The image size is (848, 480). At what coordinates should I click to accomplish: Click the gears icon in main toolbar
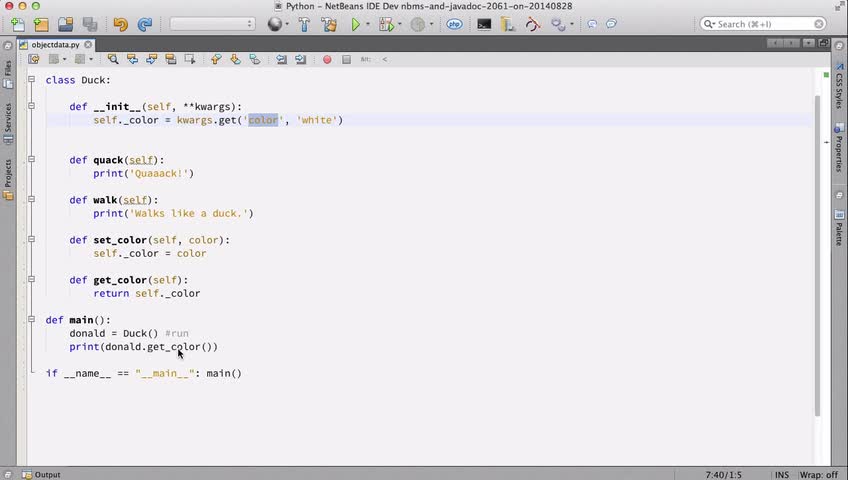[558, 24]
